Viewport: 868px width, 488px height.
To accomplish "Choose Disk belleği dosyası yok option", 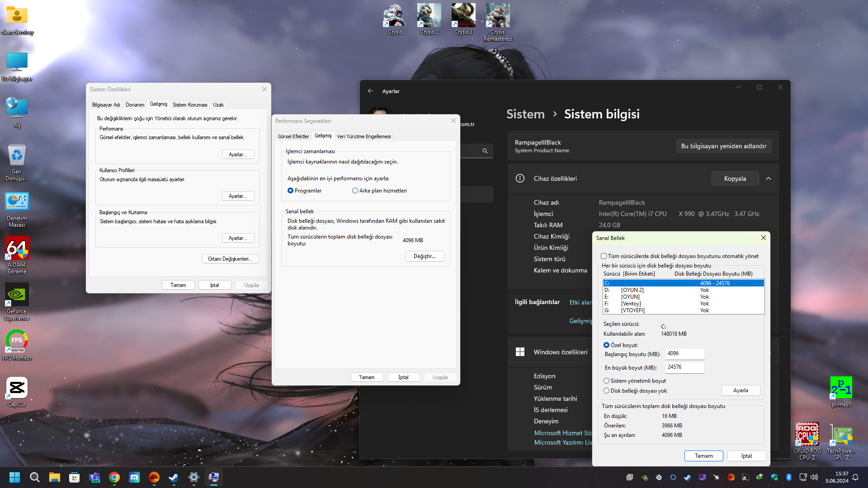I will click(607, 391).
